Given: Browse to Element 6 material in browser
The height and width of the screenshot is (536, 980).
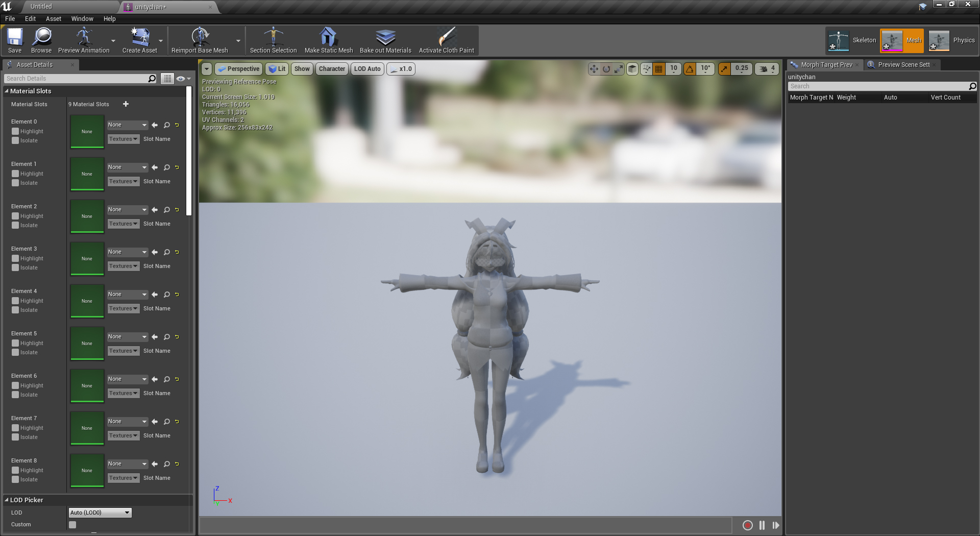Looking at the screenshot, I should [166, 379].
